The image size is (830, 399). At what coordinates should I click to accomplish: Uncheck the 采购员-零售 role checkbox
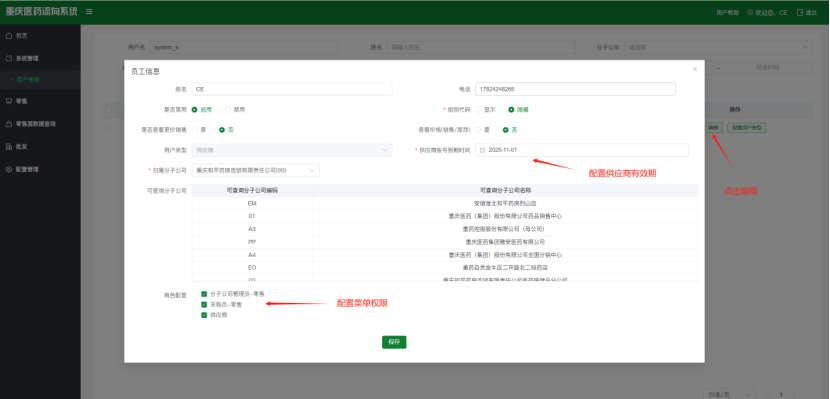[x=204, y=304]
